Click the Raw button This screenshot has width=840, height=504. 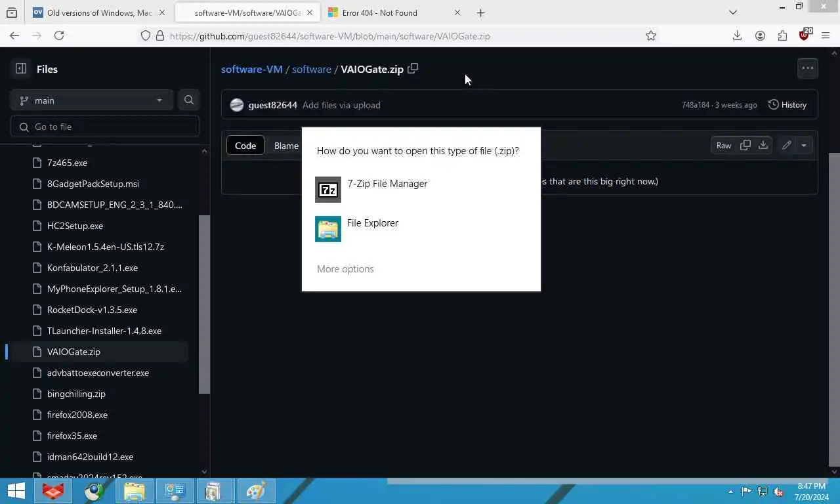pyautogui.click(x=724, y=146)
